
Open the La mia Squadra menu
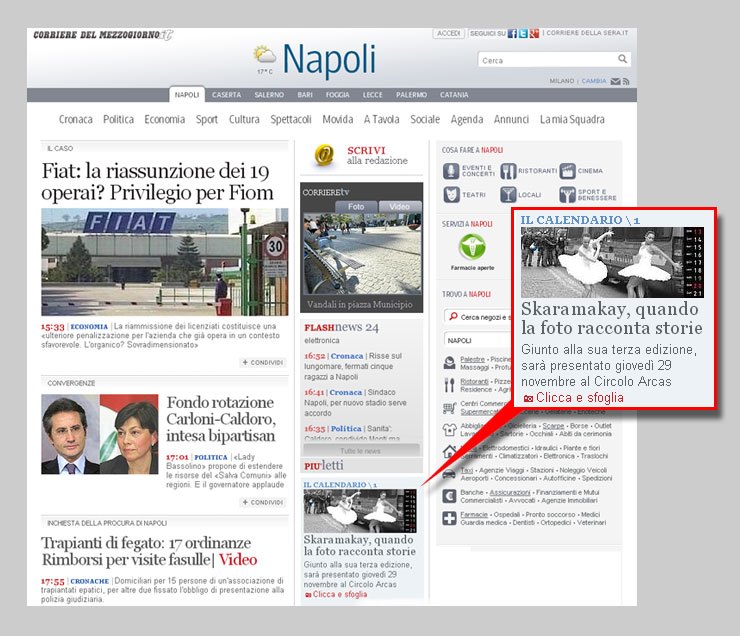pos(572,119)
